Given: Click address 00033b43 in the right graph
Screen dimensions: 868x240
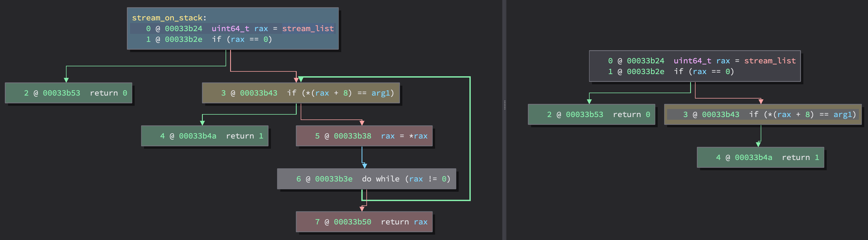Looking at the screenshot, I should [x=721, y=115].
